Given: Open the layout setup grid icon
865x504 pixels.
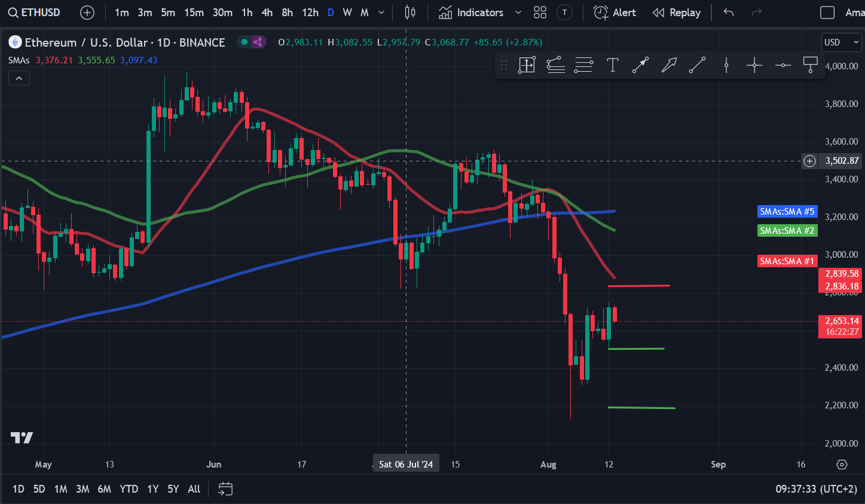Looking at the screenshot, I should tap(540, 13).
